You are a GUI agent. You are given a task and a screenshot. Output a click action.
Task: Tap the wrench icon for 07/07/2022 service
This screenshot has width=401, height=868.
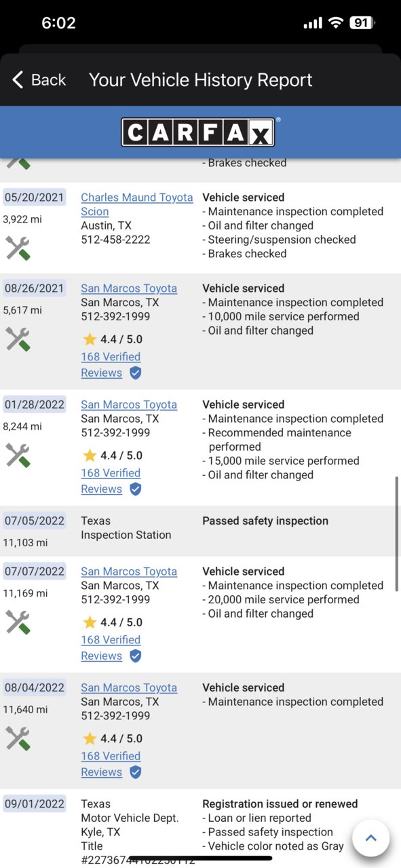(x=18, y=622)
